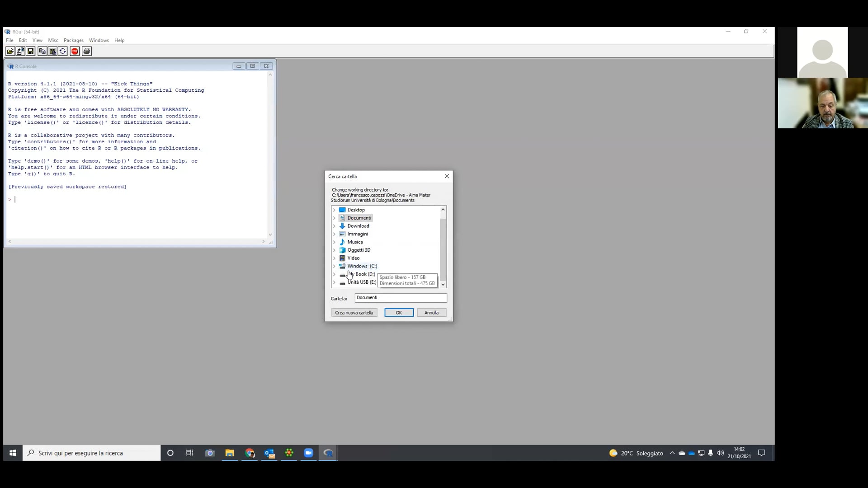Stop current computation with red STOP icon
Screen dimensions: 868x488
[75, 51]
